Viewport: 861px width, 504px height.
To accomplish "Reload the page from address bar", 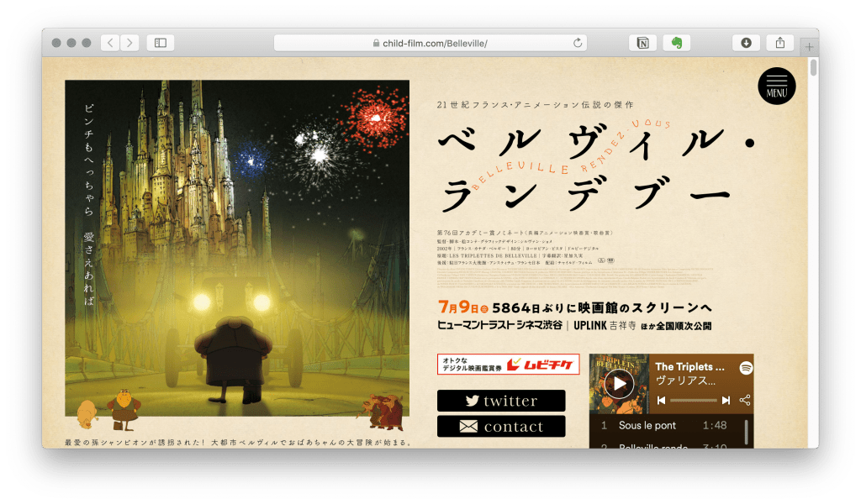I will [x=578, y=43].
